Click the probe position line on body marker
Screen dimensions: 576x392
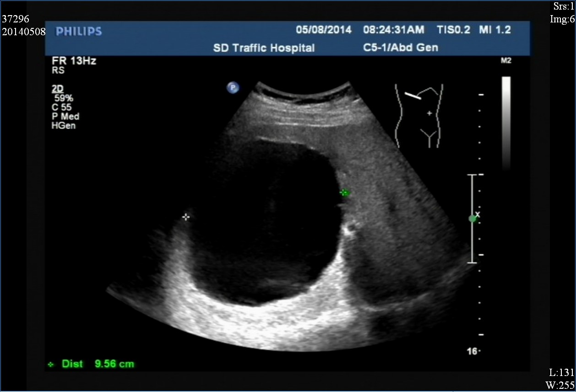coord(413,96)
